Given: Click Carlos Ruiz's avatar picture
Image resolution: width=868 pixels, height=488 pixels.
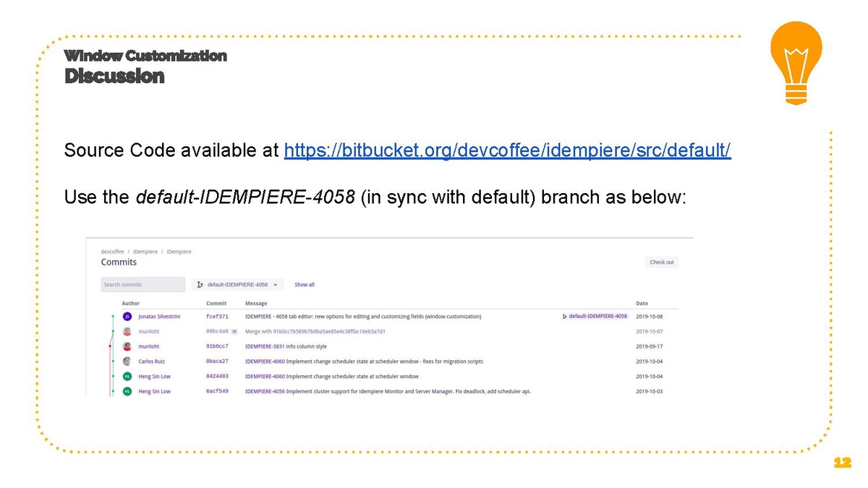Looking at the screenshot, I should (x=127, y=361).
